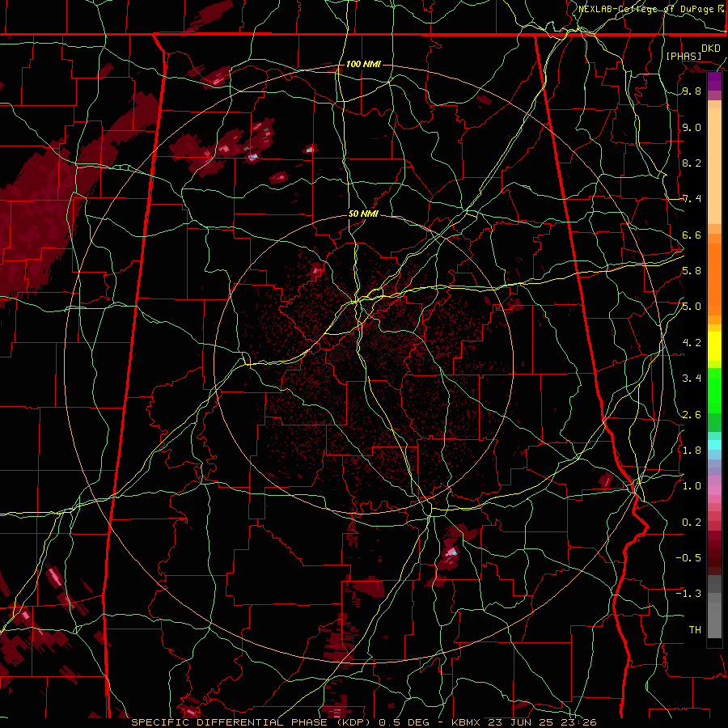Click the 6.6 value on the color scale
The width and height of the screenshot is (728, 728).
coord(692,235)
